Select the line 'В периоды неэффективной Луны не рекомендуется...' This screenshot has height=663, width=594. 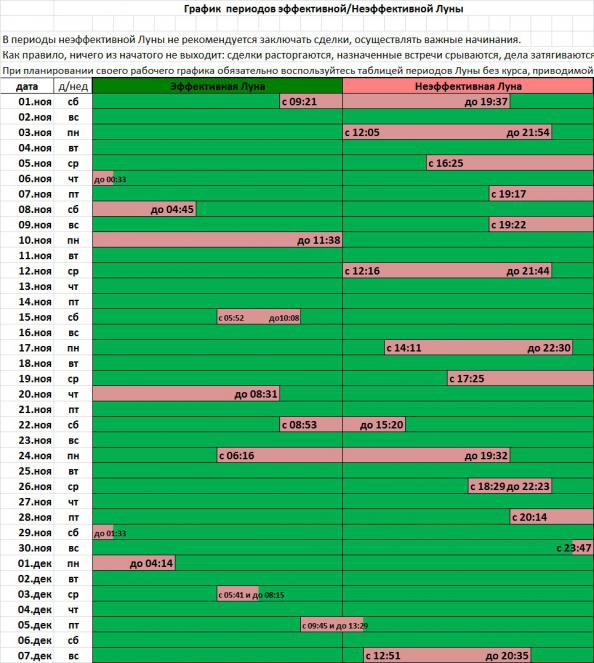pos(261,40)
